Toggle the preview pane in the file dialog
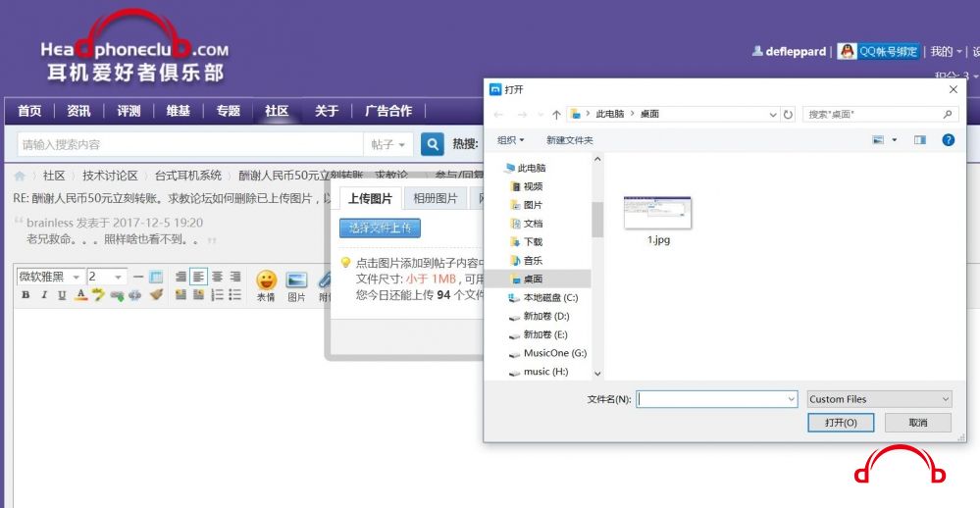 pos(920,140)
